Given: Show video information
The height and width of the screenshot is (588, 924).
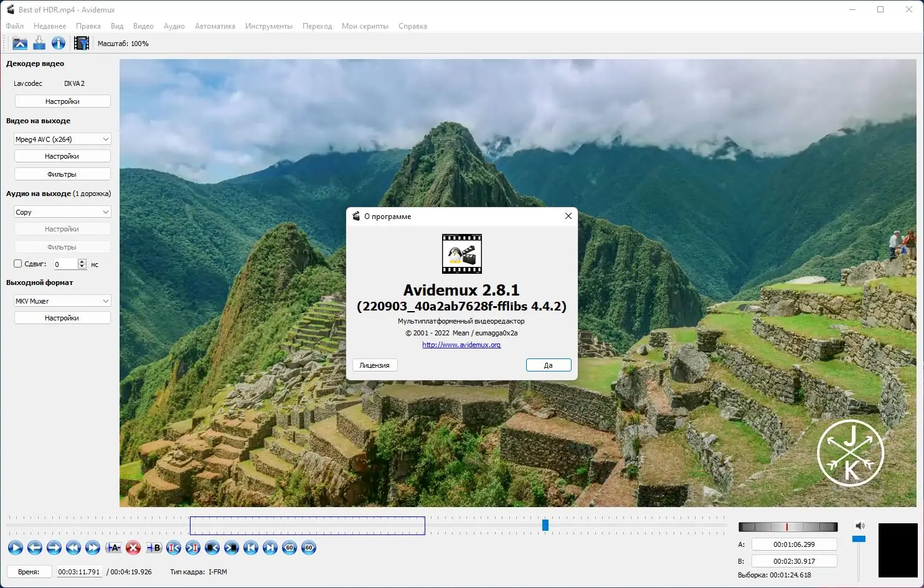Looking at the screenshot, I should (58, 43).
